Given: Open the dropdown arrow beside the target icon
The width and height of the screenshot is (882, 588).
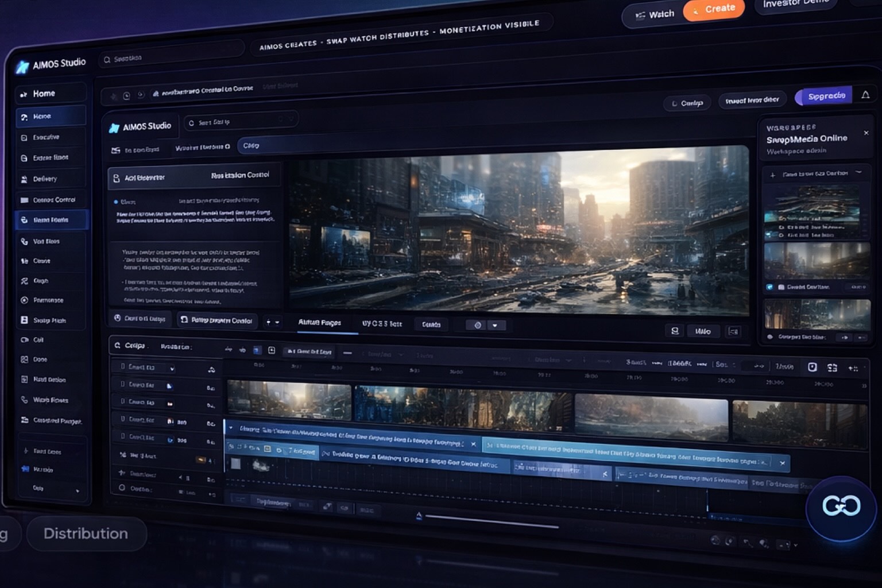Looking at the screenshot, I should click(x=495, y=326).
